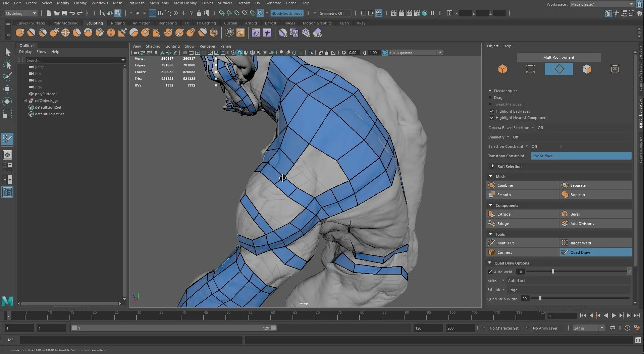Viewport: 644px width, 354px height.
Task: Activate the Scale tool in toolbox
Action: (7, 114)
